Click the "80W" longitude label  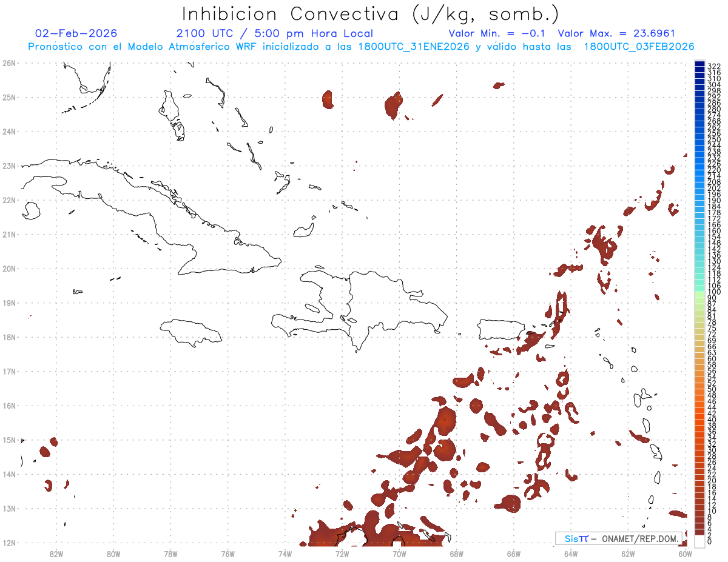(x=113, y=553)
